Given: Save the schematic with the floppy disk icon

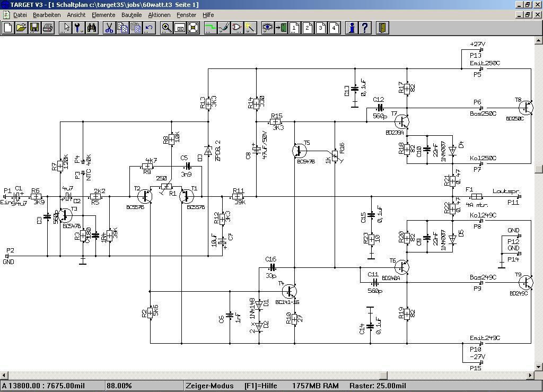Looking at the screenshot, I should click(35, 28).
